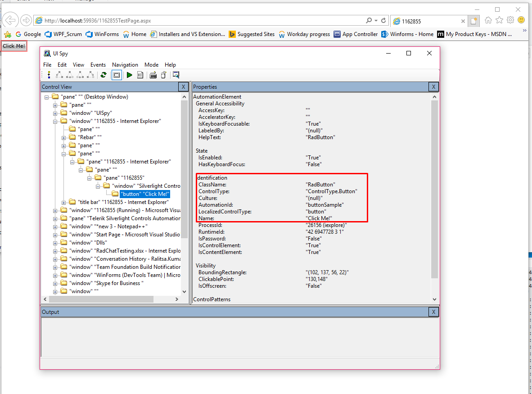Open the Navigation menu
The image size is (532, 394).
coord(125,65)
